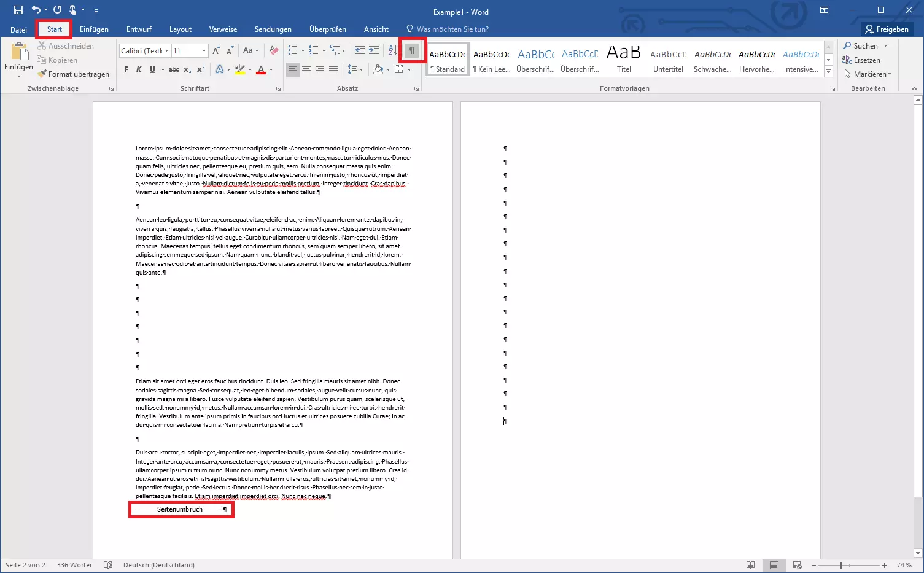This screenshot has height=573, width=924.
Task: Apply the Titel style
Action: pyautogui.click(x=624, y=59)
